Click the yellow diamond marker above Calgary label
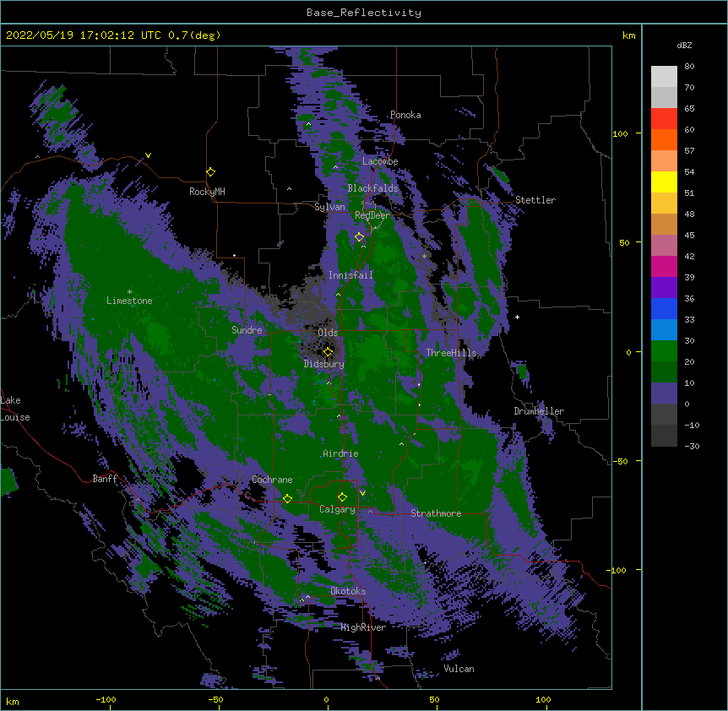Screen dimensions: 728x711 pos(342,497)
